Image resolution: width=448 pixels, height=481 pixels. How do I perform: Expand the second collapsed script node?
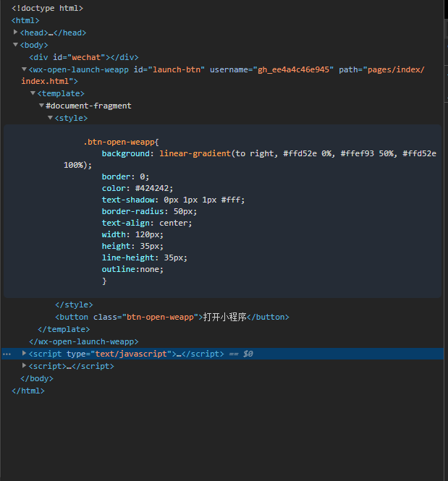[24, 365]
